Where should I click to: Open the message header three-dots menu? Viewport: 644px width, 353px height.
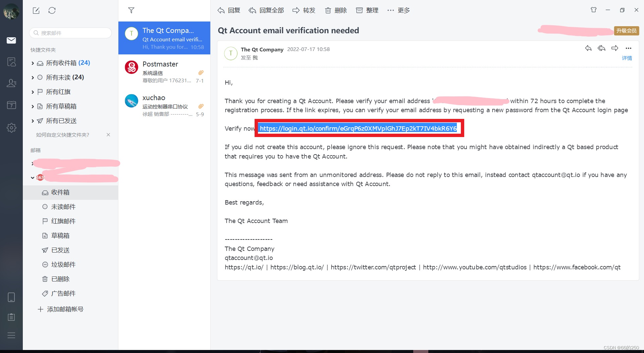[629, 48]
